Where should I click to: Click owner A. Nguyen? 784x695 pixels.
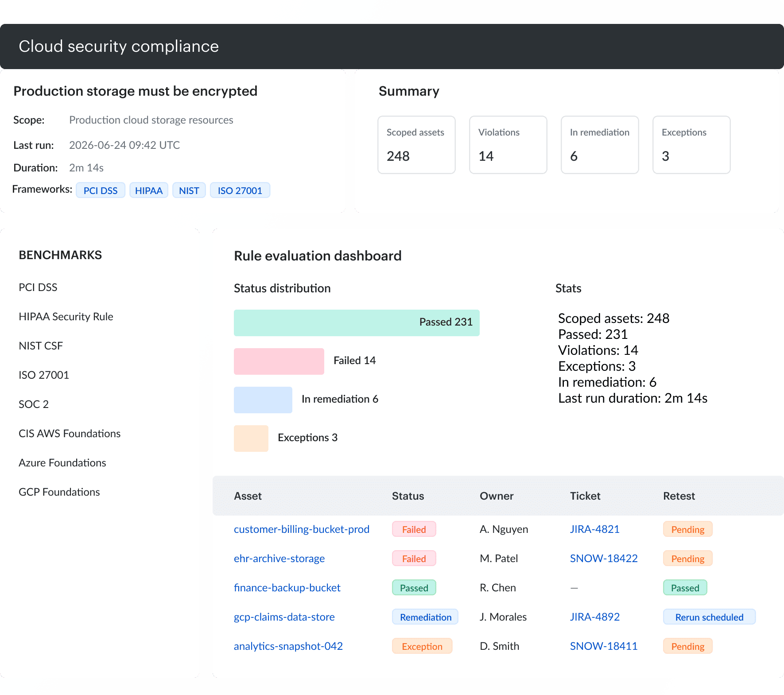pyautogui.click(x=504, y=529)
